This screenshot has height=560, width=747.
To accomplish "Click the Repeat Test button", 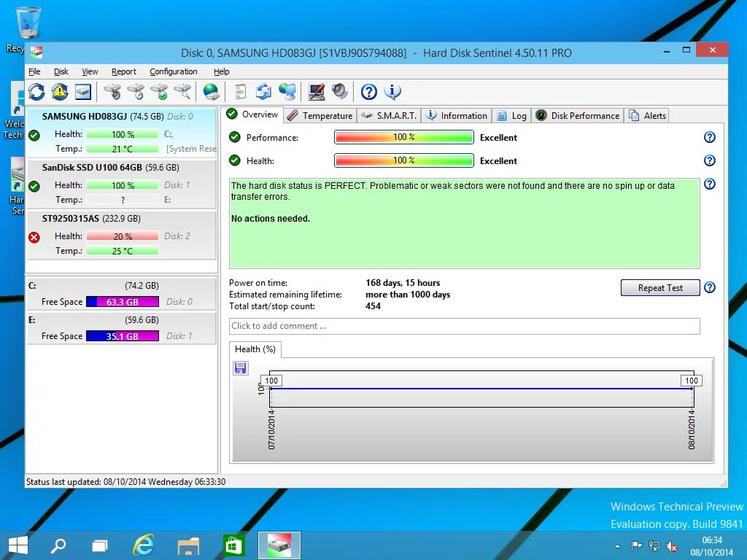I will pyautogui.click(x=660, y=287).
